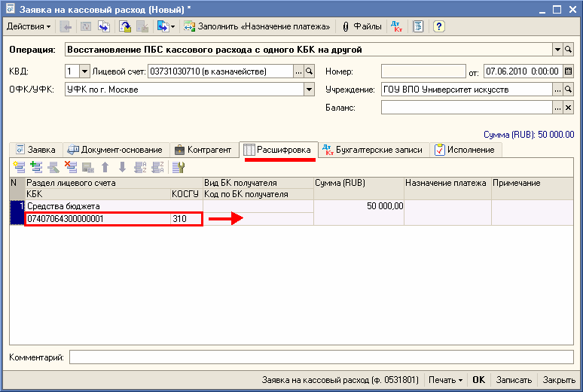
Task: Click the copy document toolbar icon
Action: coord(104,27)
